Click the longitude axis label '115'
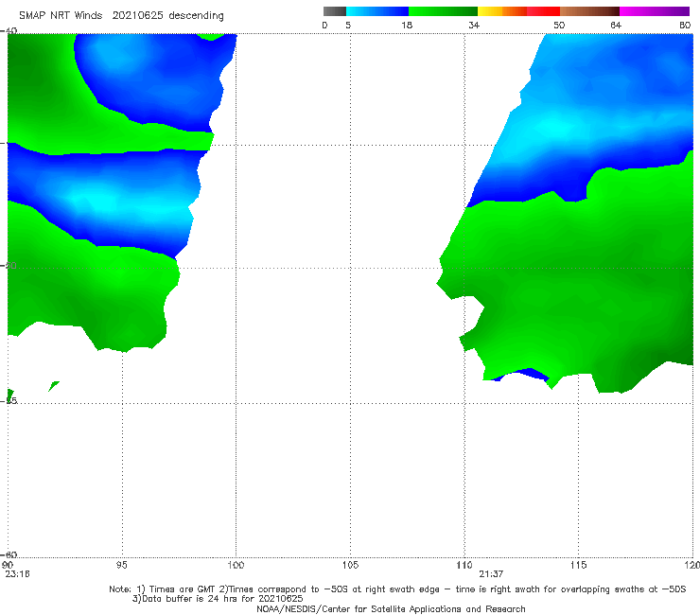The image size is (700, 615). [x=579, y=565]
